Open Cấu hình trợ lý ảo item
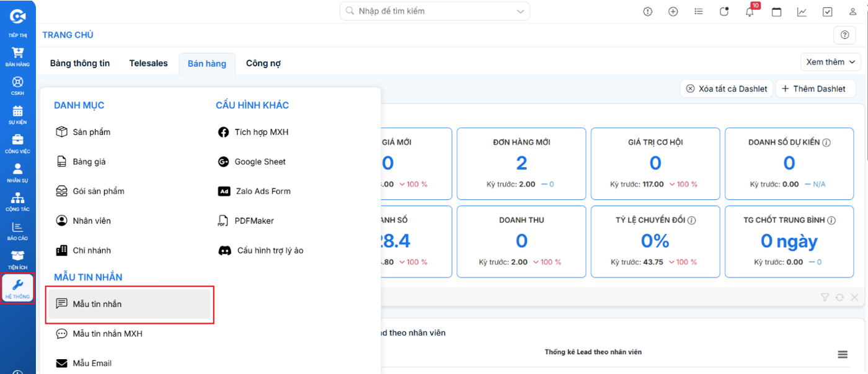868x374 pixels. pos(261,251)
